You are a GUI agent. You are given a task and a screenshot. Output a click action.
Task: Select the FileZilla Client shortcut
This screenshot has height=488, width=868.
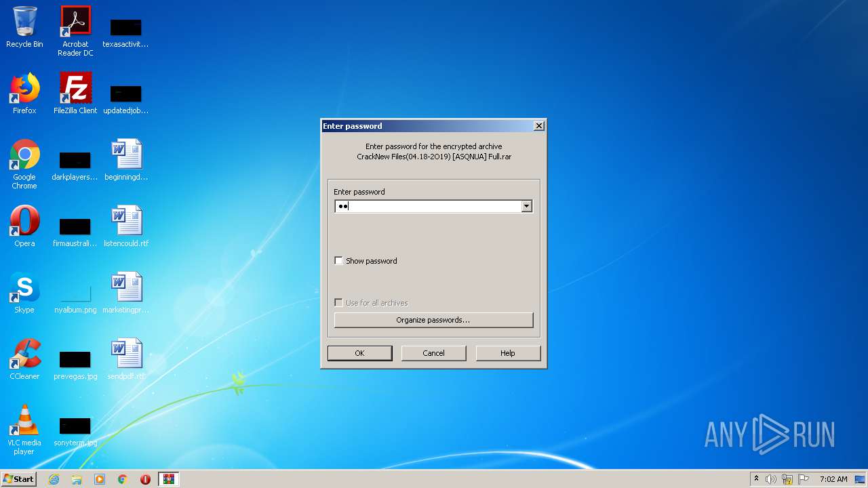coord(75,94)
